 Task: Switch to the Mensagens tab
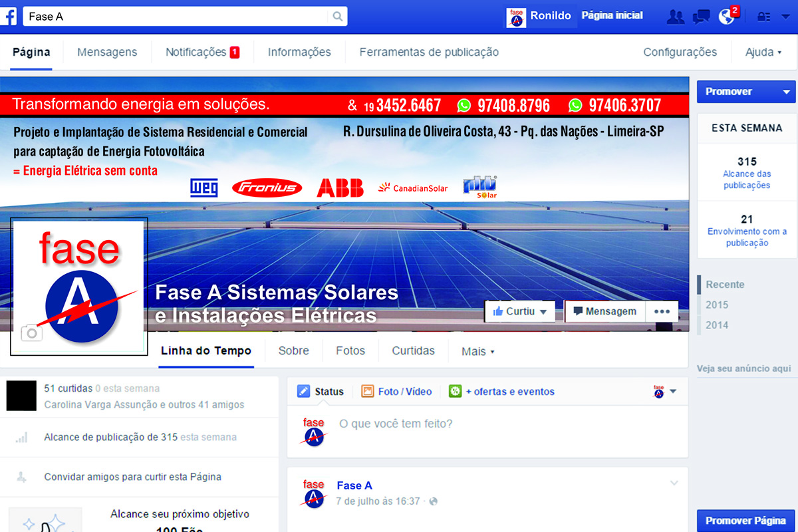[x=107, y=52]
